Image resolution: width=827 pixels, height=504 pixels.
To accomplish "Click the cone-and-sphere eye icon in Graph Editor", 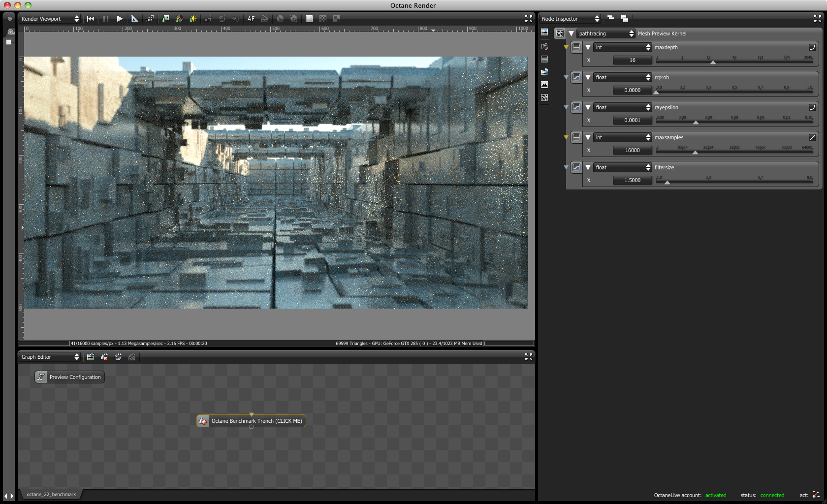I will coord(104,357).
